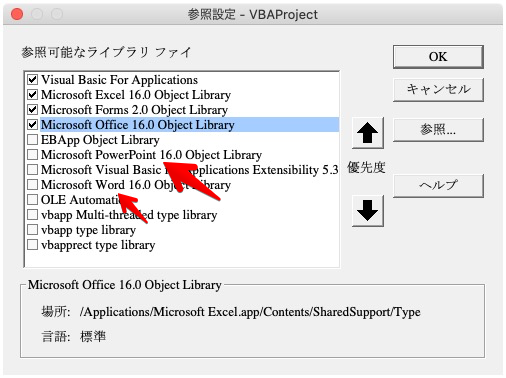Select highlighted Microsoft Office 16.0 Object Library row
This screenshot has height=378, width=506.
coord(189,125)
